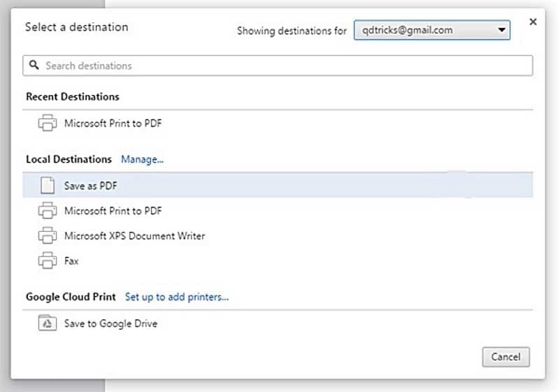
Task: Close the destination dialog with X
Action: pos(533,22)
